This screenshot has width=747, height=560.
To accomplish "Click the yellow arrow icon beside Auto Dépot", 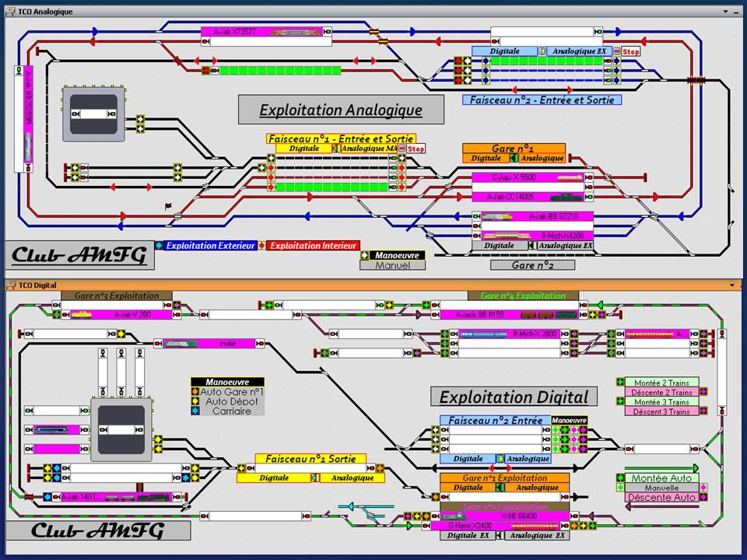I will [x=195, y=401].
